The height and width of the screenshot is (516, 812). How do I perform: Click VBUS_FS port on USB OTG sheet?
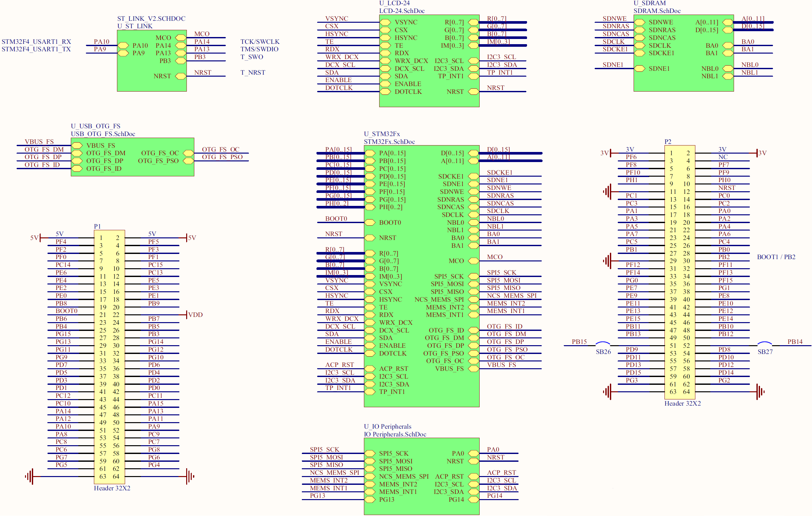77,145
